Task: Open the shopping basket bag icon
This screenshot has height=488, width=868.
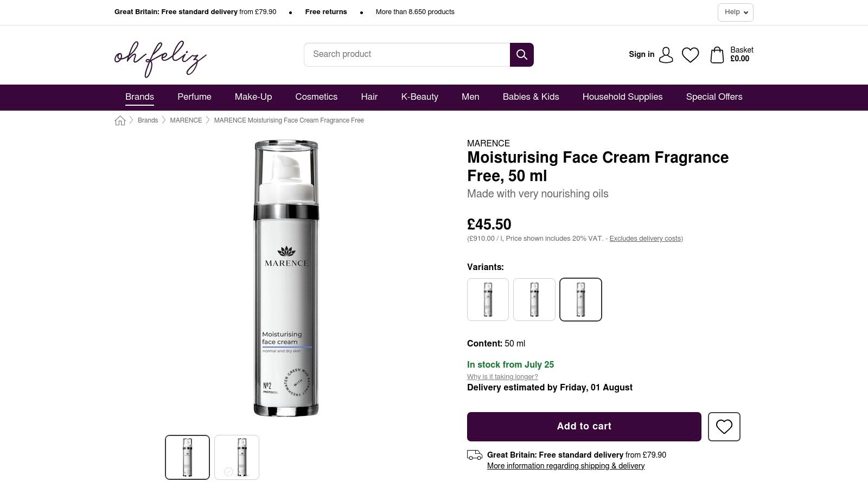Action: pyautogui.click(x=717, y=55)
